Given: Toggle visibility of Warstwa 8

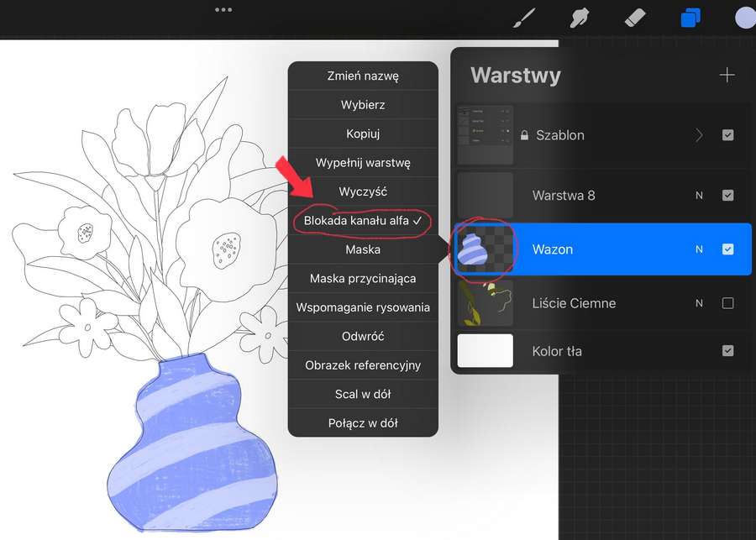Looking at the screenshot, I should click(727, 196).
